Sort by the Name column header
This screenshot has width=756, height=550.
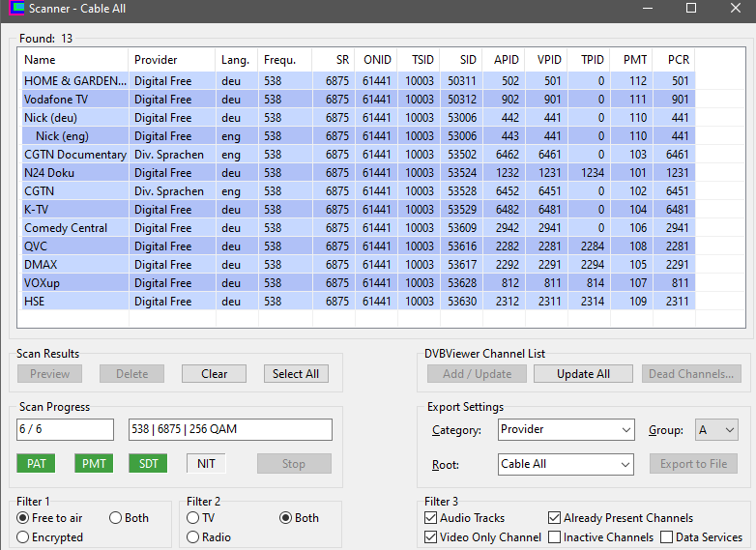[x=74, y=60]
